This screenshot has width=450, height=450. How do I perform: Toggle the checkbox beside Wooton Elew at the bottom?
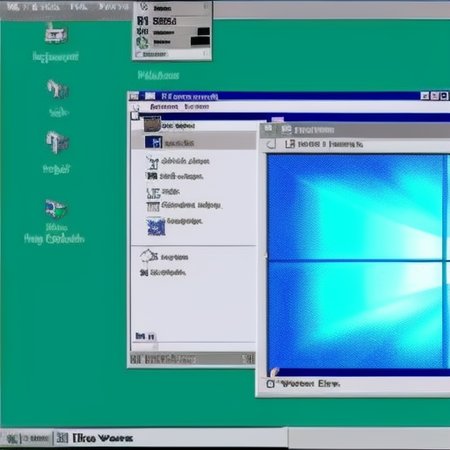click(270, 384)
